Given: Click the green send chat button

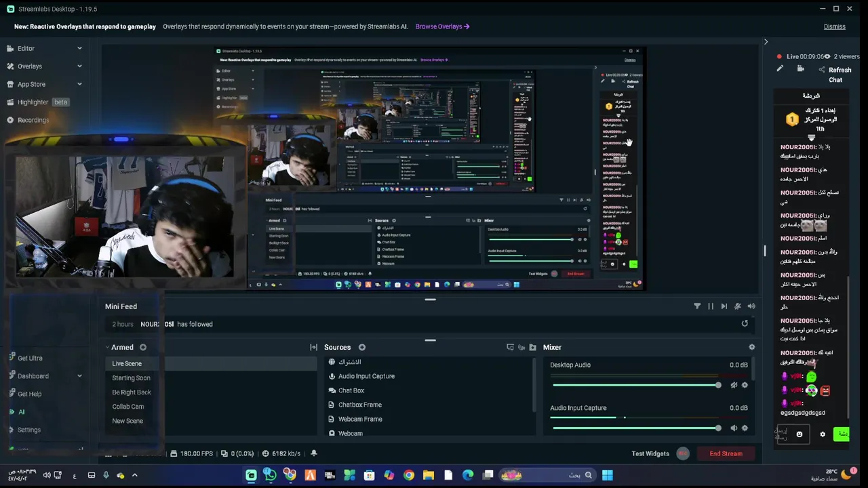Looking at the screenshot, I should tap(842, 434).
